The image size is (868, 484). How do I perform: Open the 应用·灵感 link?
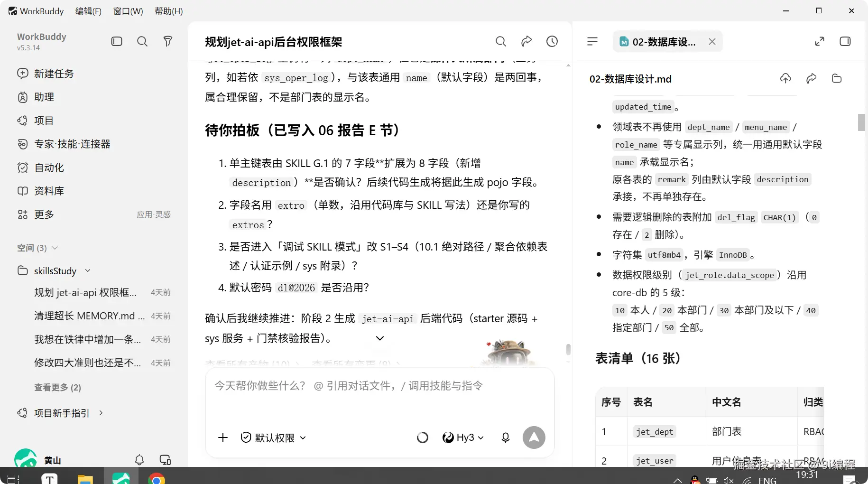[154, 214]
